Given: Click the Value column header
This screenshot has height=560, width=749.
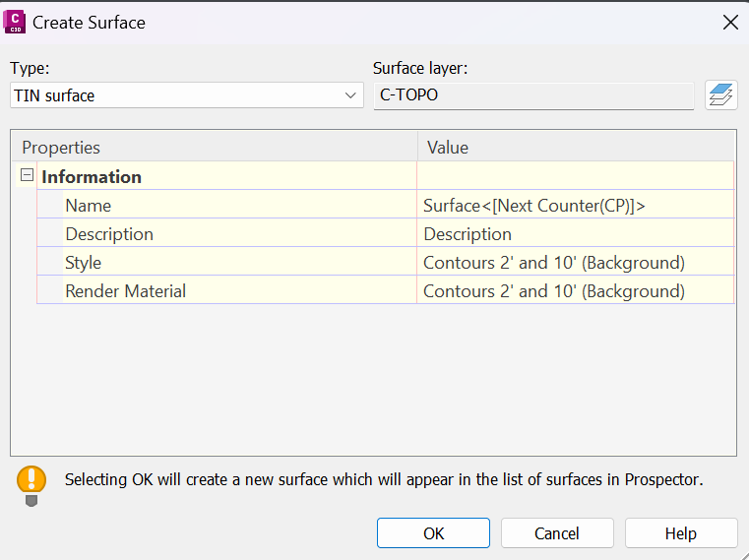Looking at the screenshot, I should click(575, 148).
